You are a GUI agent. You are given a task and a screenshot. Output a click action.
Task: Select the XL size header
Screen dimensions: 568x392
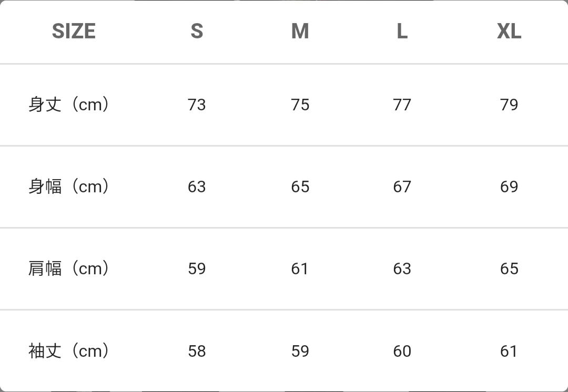(x=509, y=32)
